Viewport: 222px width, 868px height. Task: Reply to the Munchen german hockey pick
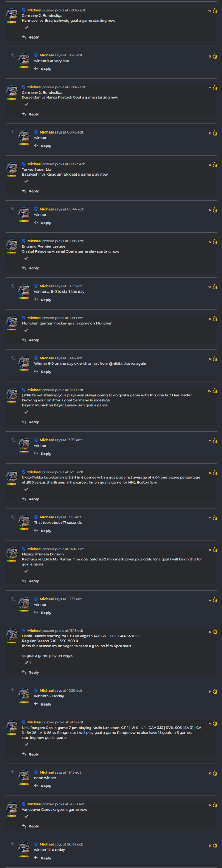tap(30, 340)
